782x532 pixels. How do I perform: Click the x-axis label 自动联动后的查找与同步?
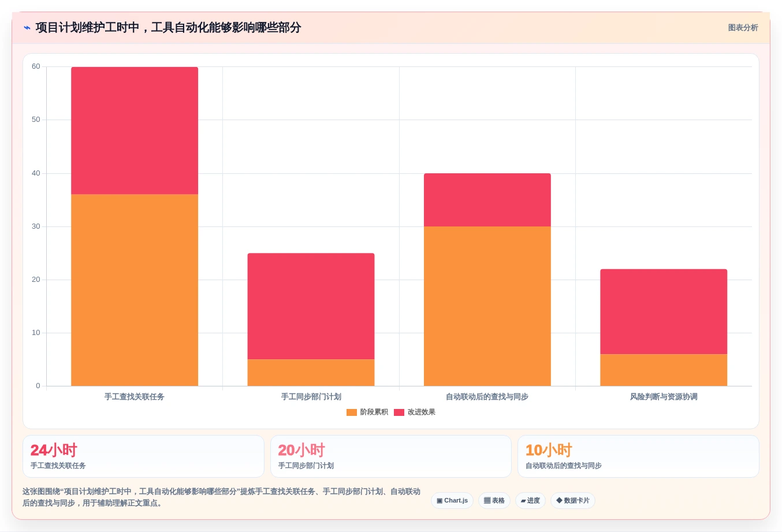[x=487, y=397]
